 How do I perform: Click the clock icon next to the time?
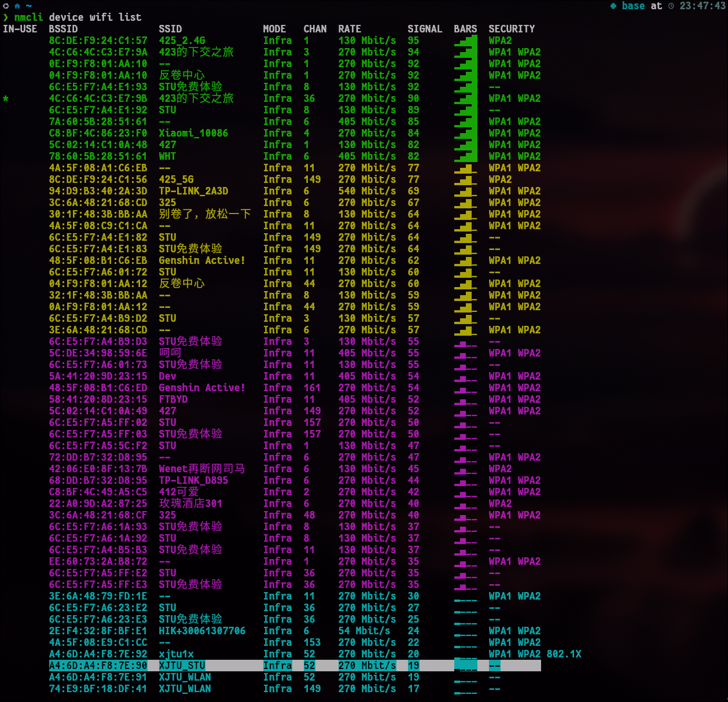pos(671,6)
